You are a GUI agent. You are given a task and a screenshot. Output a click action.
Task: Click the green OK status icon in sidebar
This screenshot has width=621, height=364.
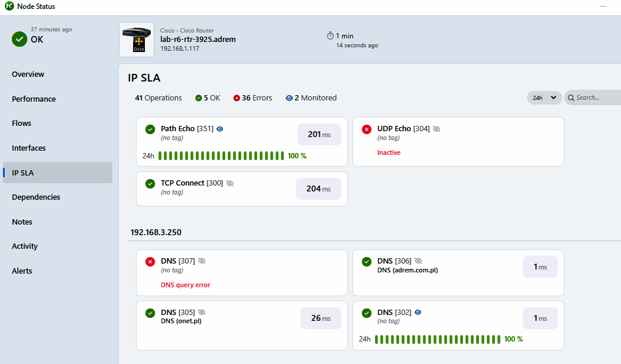pos(20,40)
